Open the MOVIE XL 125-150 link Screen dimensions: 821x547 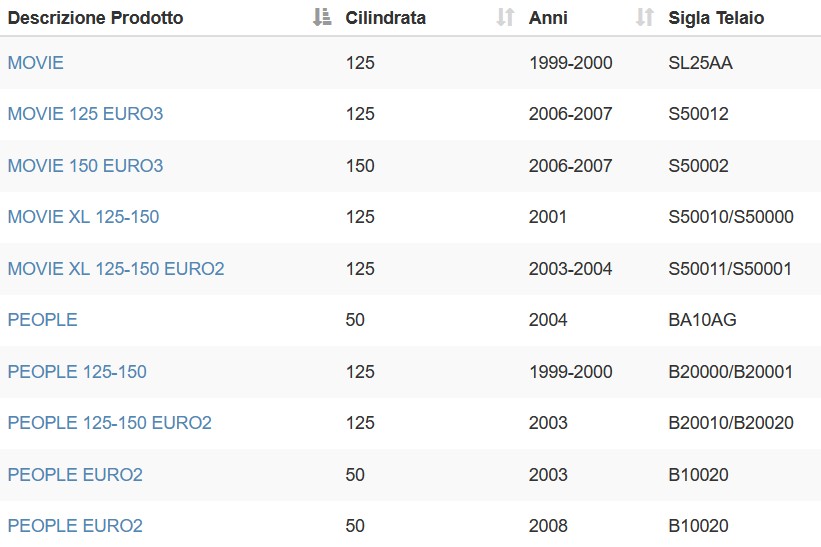pyautogui.click(x=83, y=217)
